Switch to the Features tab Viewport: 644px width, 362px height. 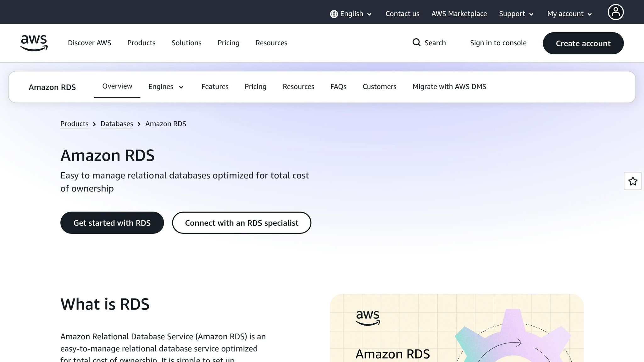[215, 87]
